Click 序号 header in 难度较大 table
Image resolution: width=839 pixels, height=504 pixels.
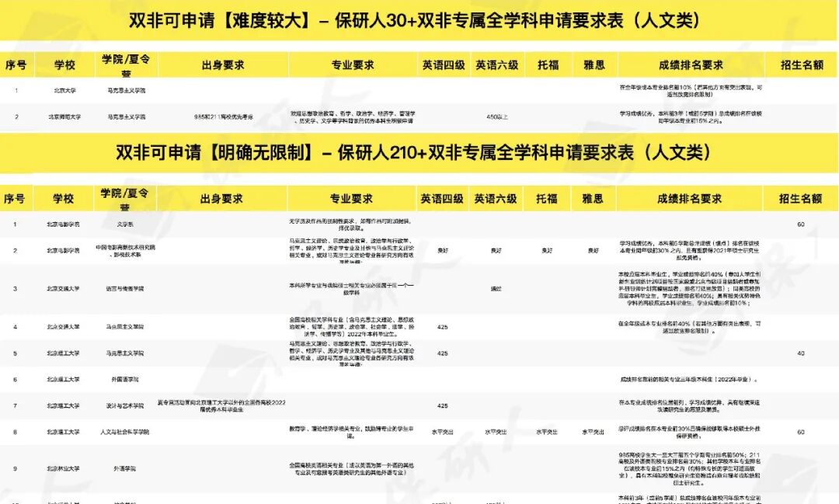click(x=16, y=65)
